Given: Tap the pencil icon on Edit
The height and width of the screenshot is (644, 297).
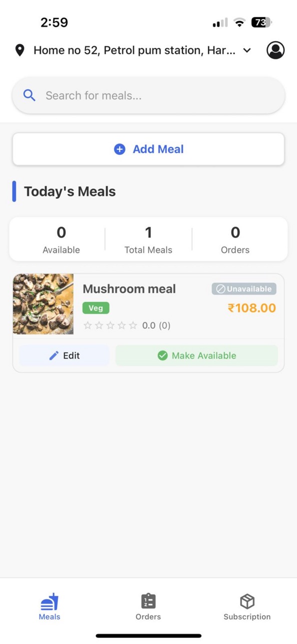Looking at the screenshot, I should (x=54, y=355).
